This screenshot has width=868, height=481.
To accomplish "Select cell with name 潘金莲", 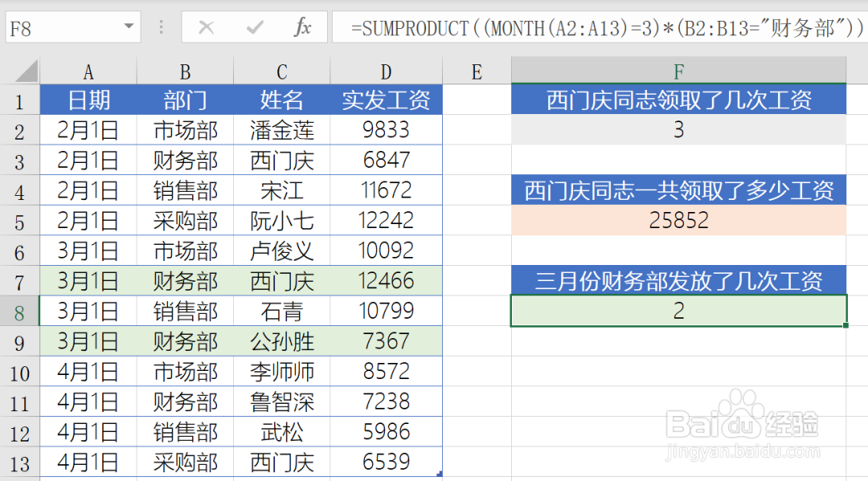I will point(282,130).
